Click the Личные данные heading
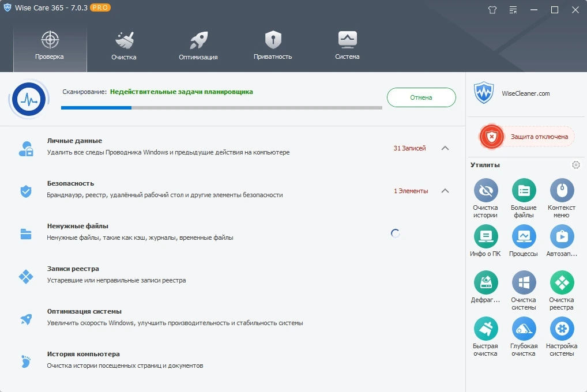 coord(74,141)
